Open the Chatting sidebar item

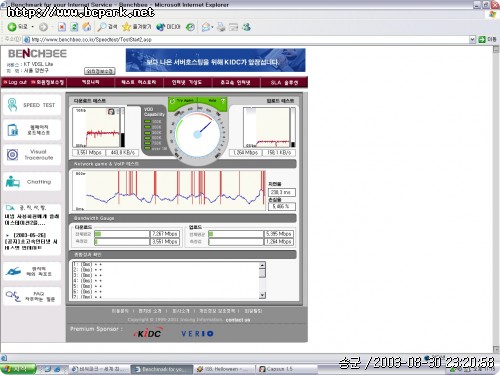(32, 182)
